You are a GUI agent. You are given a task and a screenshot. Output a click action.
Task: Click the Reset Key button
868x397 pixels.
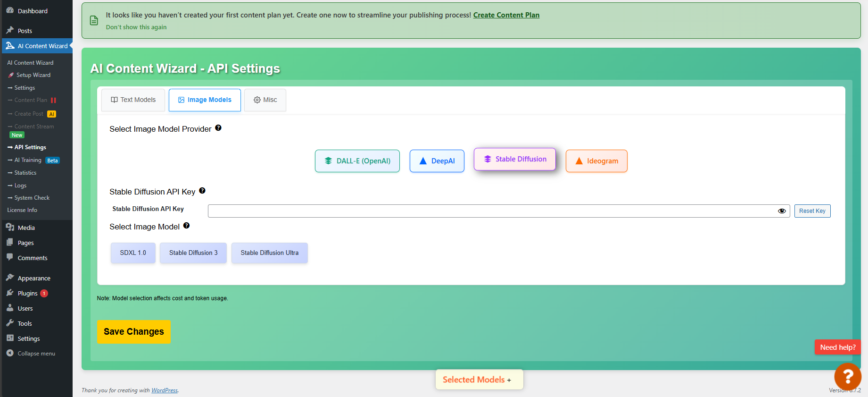tap(812, 211)
